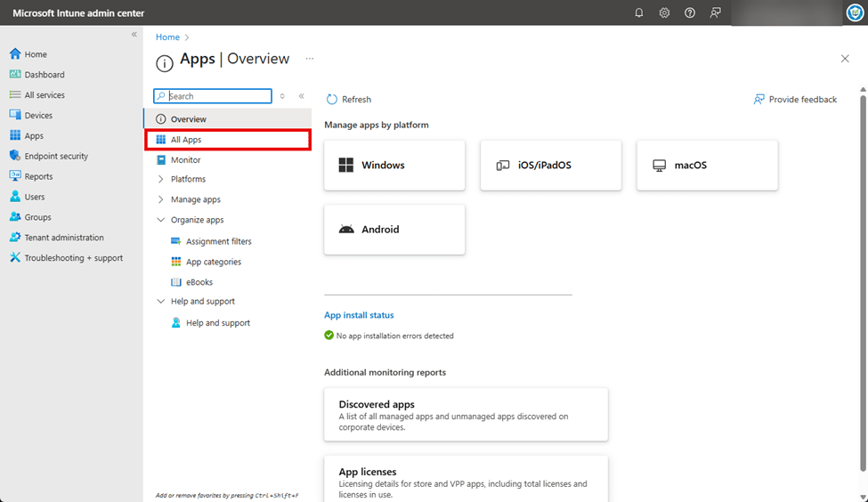This screenshot has height=502, width=868.
Task: Click the Refresh icon button
Action: [332, 100]
